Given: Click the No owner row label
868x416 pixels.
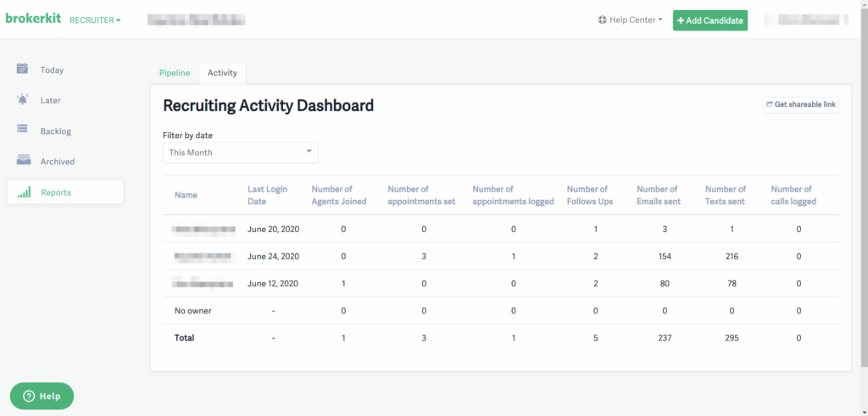Looking at the screenshot, I should click(x=193, y=311).
